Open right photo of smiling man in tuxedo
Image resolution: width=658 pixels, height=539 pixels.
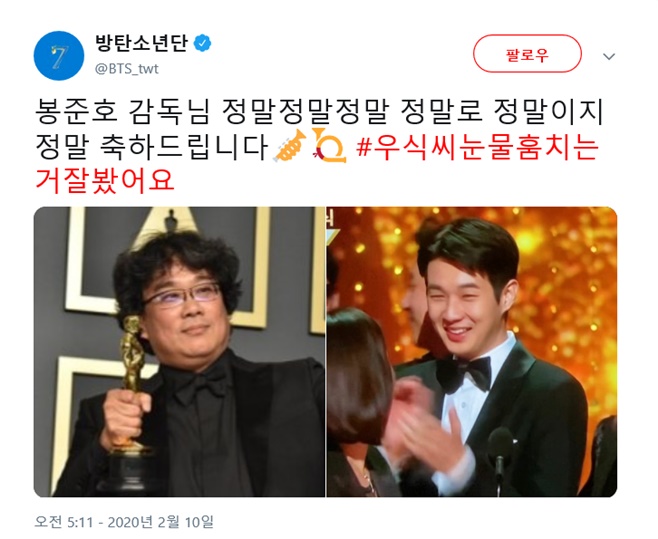[x=472, y=352]
